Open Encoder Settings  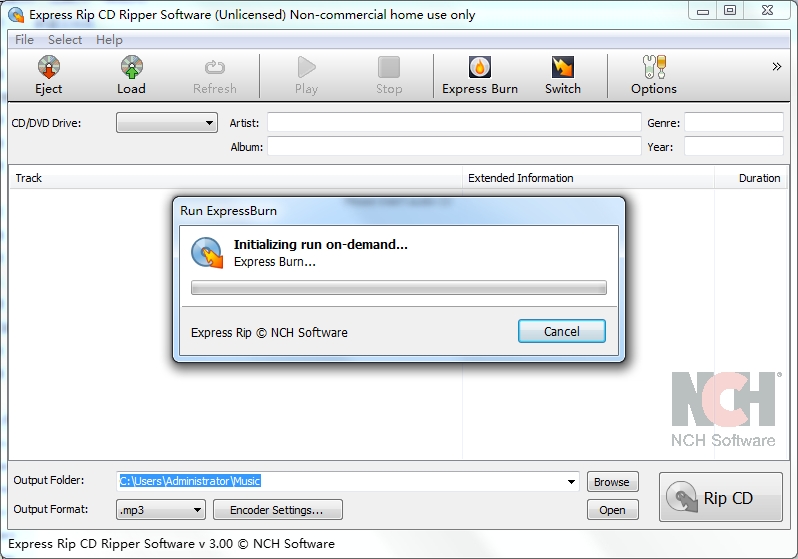[x=277, y=510]
